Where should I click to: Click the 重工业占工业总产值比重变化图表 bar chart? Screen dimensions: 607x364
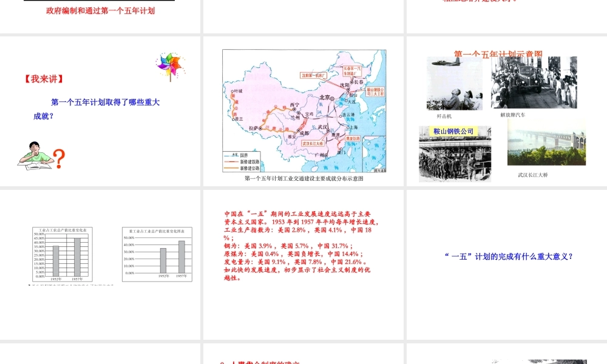click(157, 254)
